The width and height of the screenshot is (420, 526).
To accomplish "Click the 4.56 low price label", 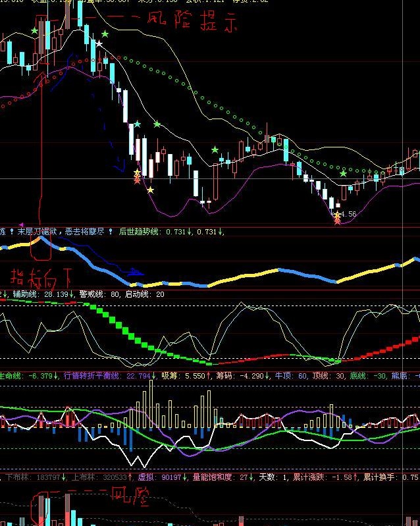I will [348, 214].
